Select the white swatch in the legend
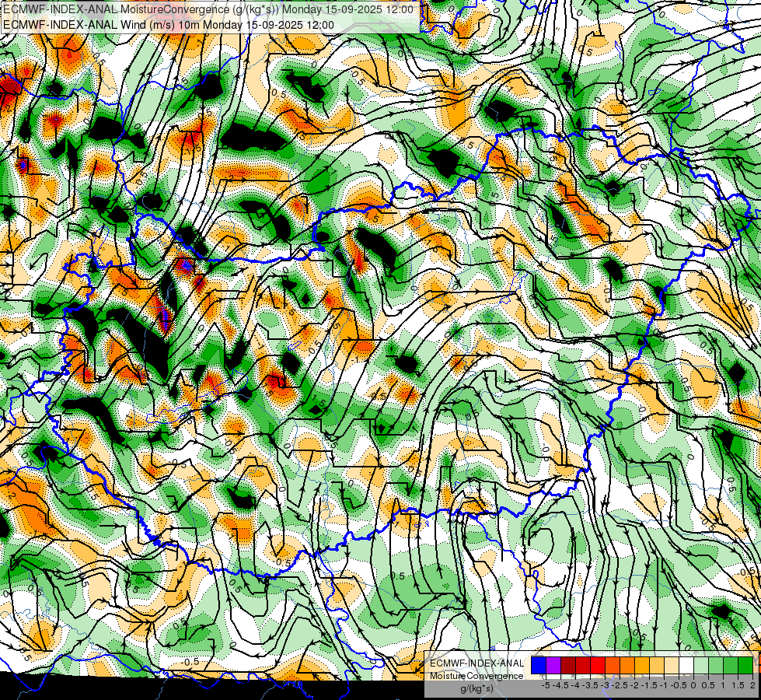 (x=686, y=666)
